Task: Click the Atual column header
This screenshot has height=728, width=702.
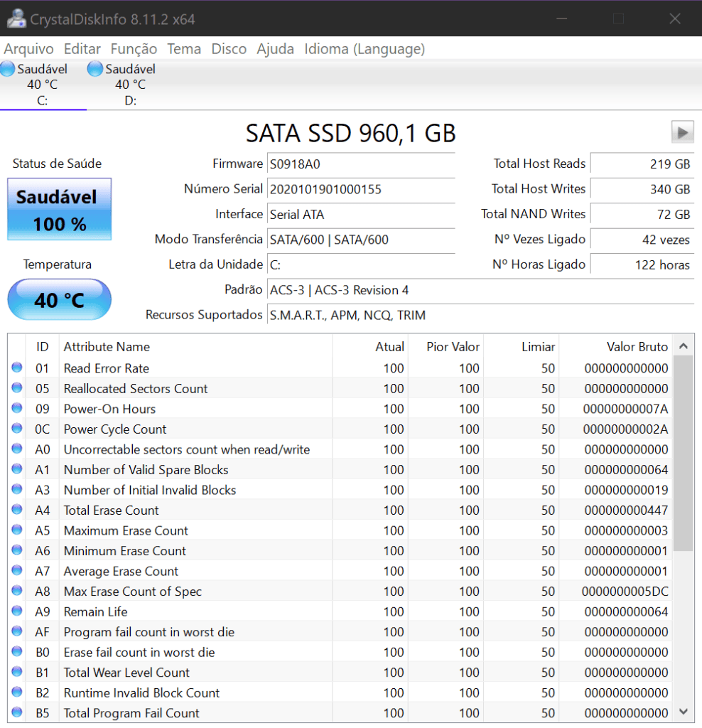Action: click(x=370, y=346)
